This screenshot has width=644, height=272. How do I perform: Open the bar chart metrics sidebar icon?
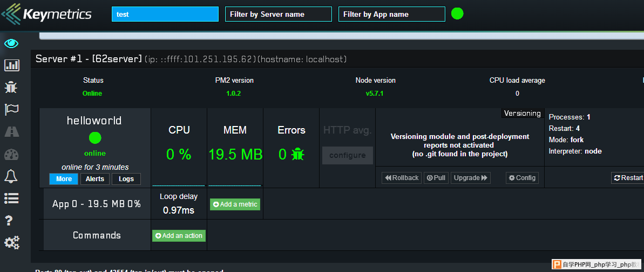(11, 65)
